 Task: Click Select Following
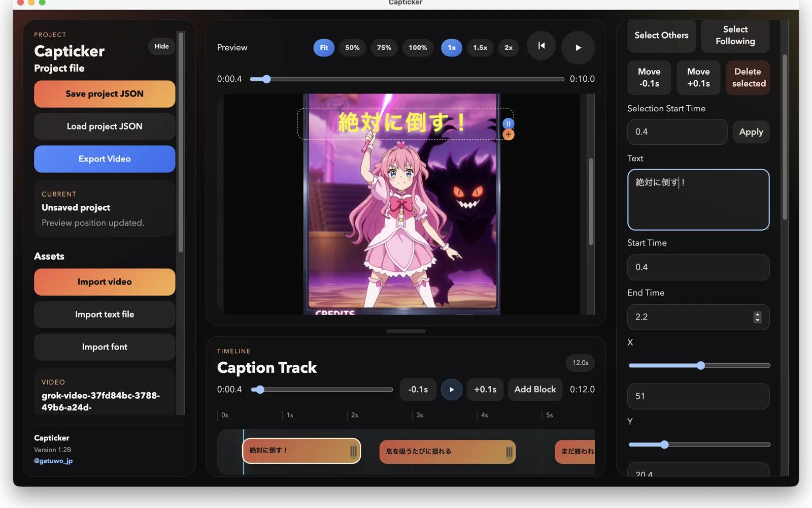735,36
